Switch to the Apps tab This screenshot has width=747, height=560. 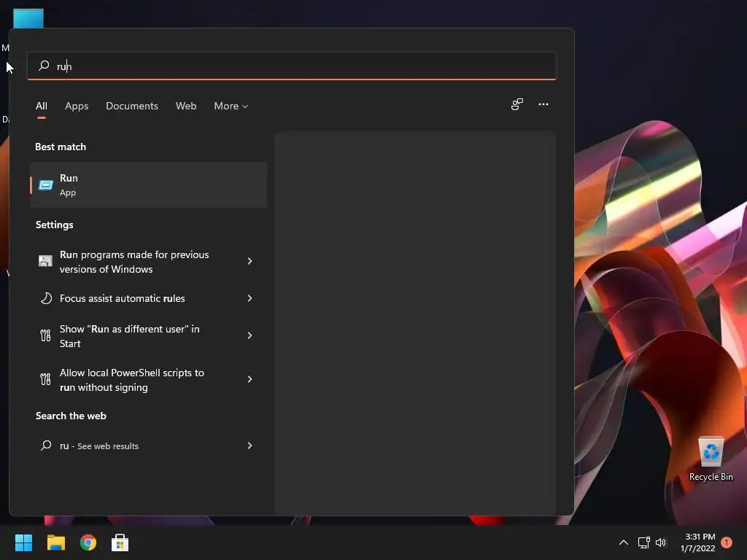tap(77, 106)
